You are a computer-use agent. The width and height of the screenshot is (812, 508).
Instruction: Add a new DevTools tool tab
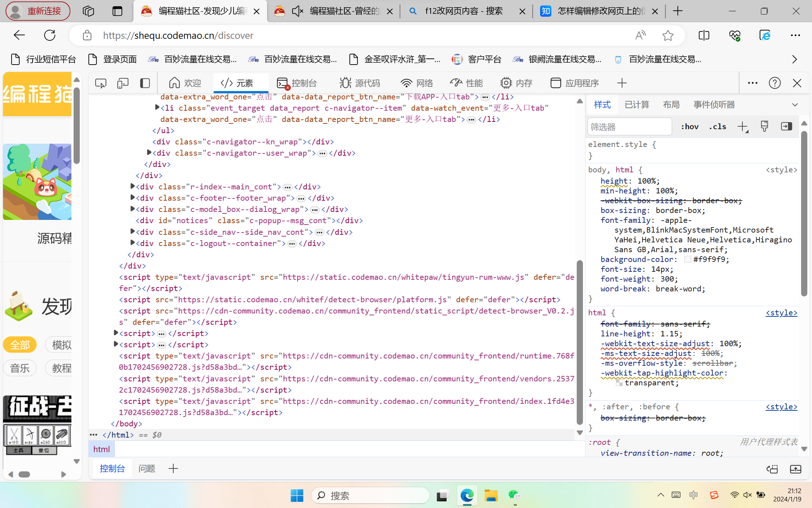[x=622, y=83]
